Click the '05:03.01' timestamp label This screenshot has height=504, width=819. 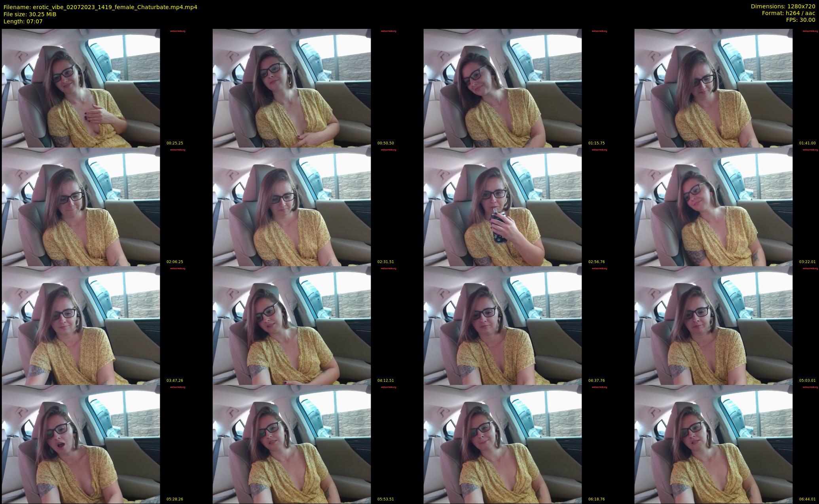click(x=808, y=381)
